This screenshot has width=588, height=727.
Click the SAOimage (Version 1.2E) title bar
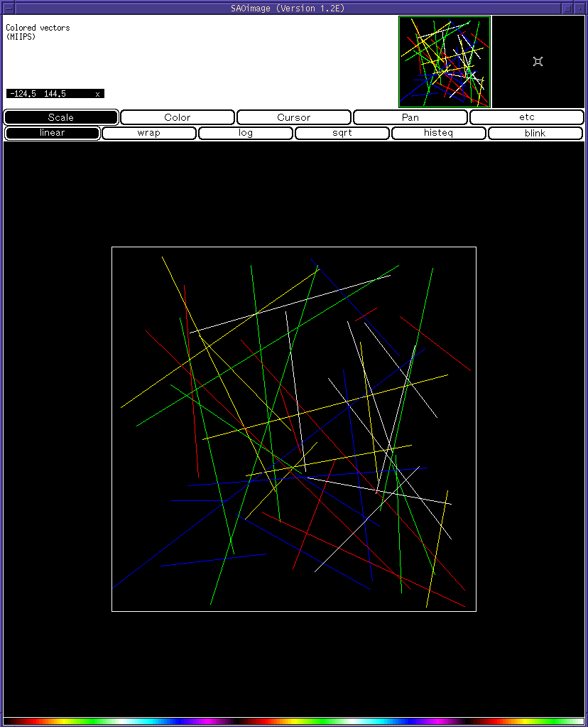294,8
